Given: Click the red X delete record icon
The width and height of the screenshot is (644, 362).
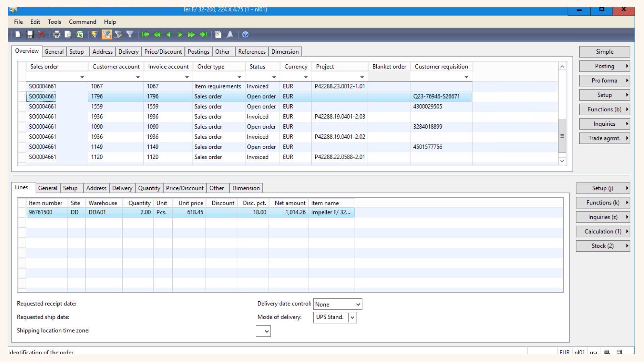Looking at the screenshot, I should click(x=42, y=35).
